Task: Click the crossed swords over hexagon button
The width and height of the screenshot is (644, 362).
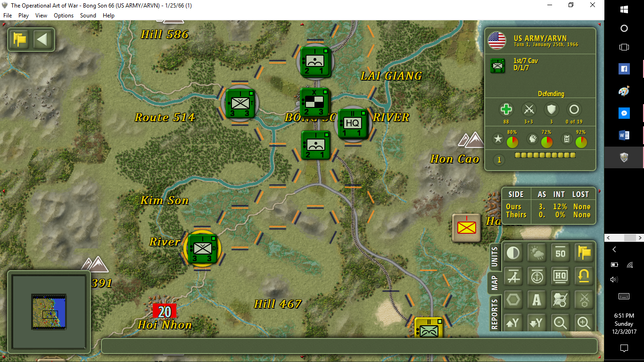Action: click(x=584, y=300)
